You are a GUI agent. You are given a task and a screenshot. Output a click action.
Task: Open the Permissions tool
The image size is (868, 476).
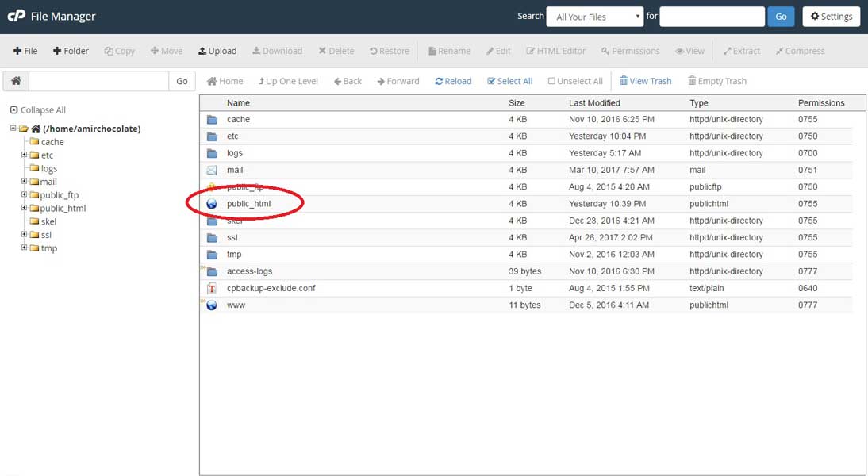coord(631,51)
